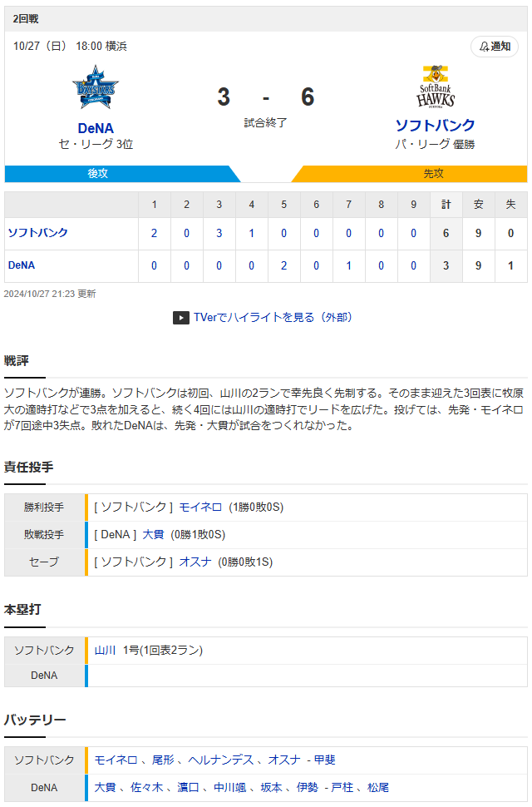
Task: Click the 2024/10/27 21:23 更新 timestamp
Action: 50,294
